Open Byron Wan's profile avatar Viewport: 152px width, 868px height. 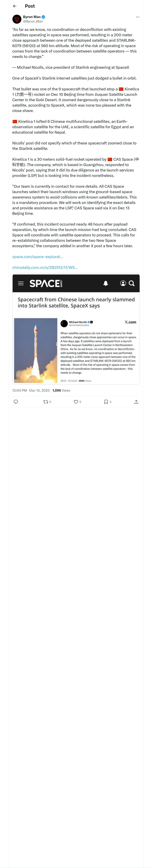click(17, 19)
